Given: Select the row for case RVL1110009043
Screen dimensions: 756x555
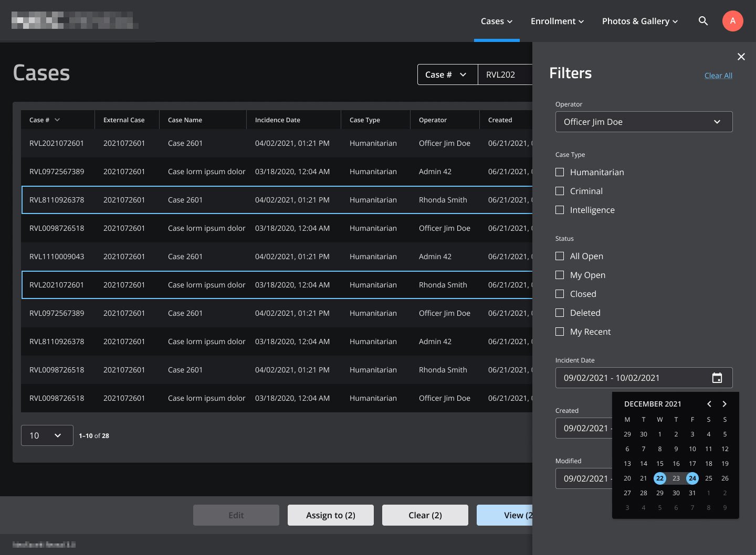Looking at the screenshot, I should (277, 257).
